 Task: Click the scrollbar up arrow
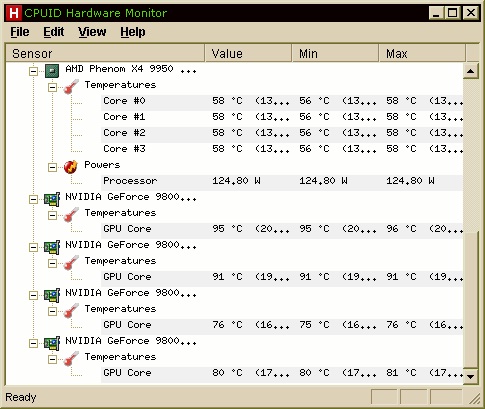click(471, 71)
